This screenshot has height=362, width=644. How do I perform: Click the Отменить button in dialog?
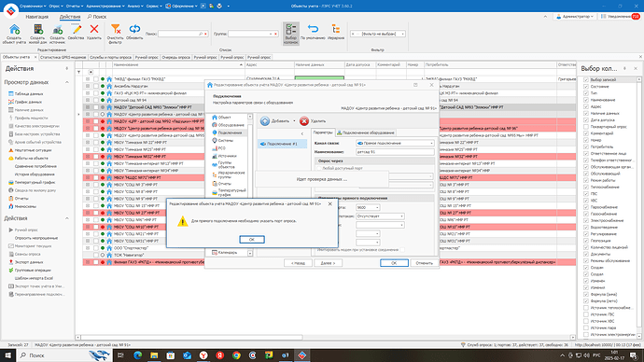(x=425, y=263)
